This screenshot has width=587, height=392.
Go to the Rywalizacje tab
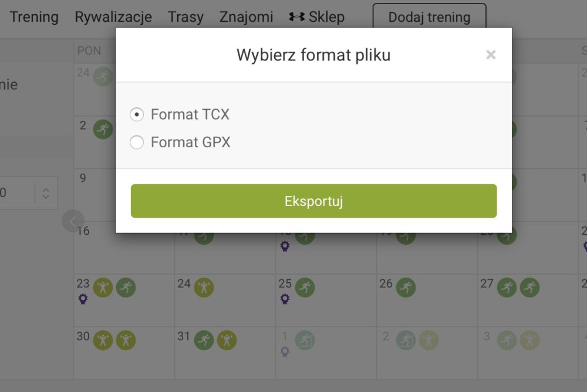113,17
